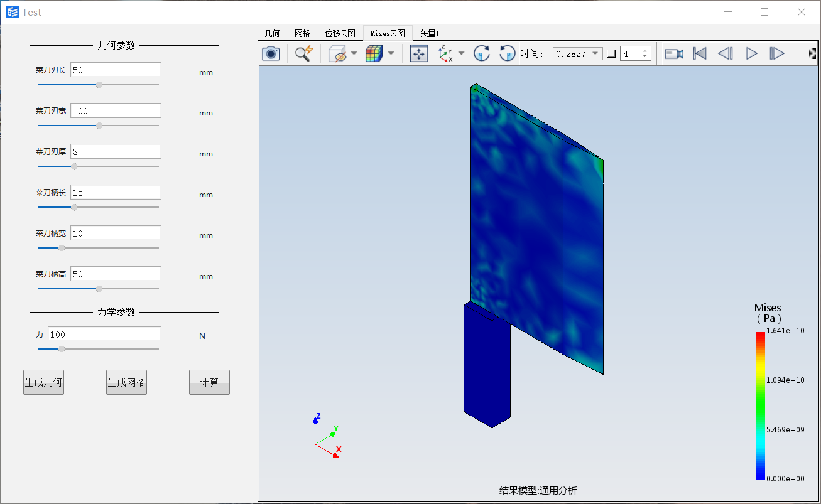Open the 3D box visibility dropdown arrow
Screen dimensions: 821x504
[x=354, y=53]
